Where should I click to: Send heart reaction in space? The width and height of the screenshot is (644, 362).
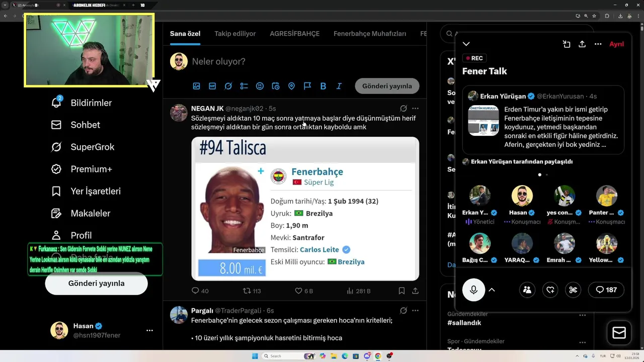(x=550, y=290)
